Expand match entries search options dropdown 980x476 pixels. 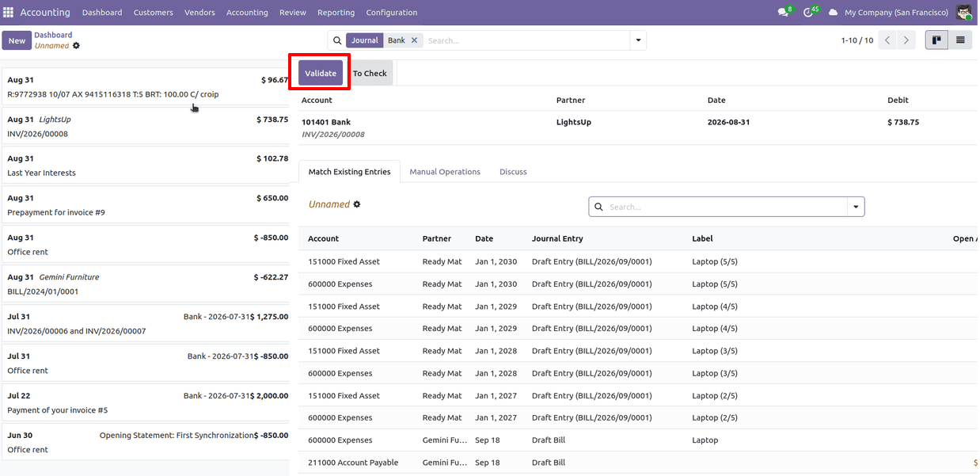(x=855, y=207)
